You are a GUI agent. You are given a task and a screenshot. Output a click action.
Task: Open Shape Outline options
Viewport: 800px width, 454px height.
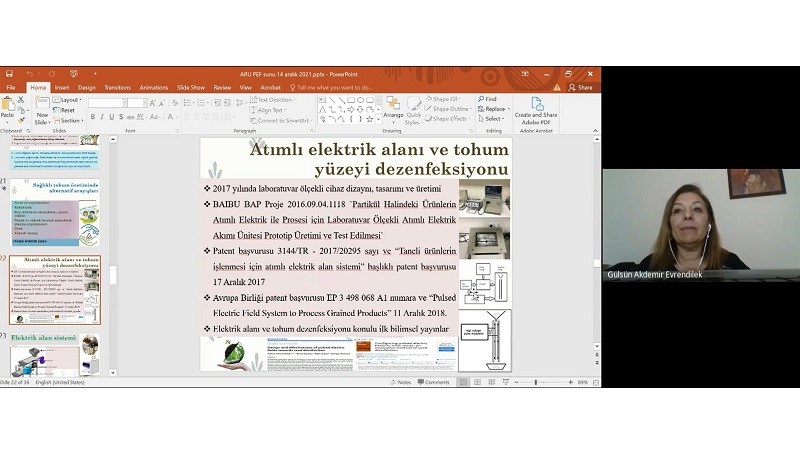pos(447,109)
